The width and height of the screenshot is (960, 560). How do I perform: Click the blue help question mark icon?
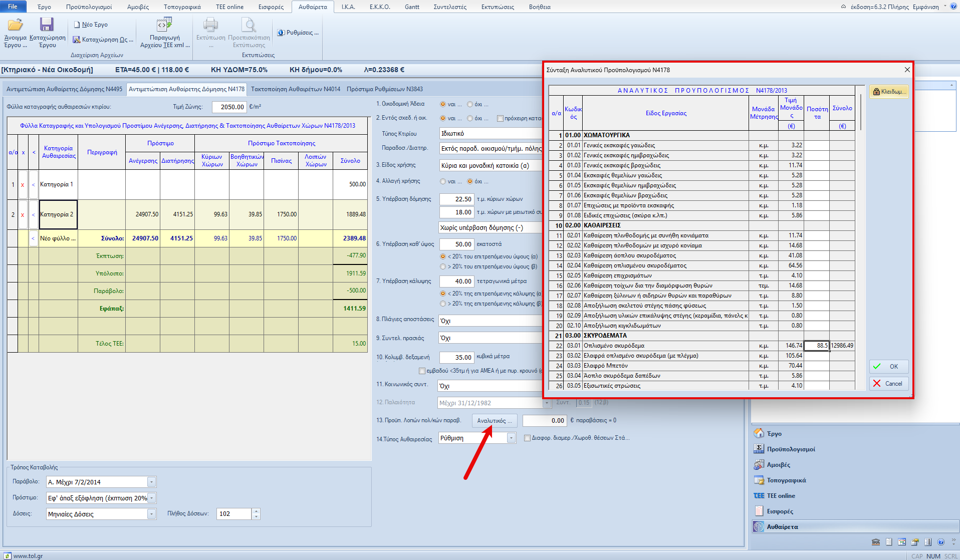coord(941,542)
